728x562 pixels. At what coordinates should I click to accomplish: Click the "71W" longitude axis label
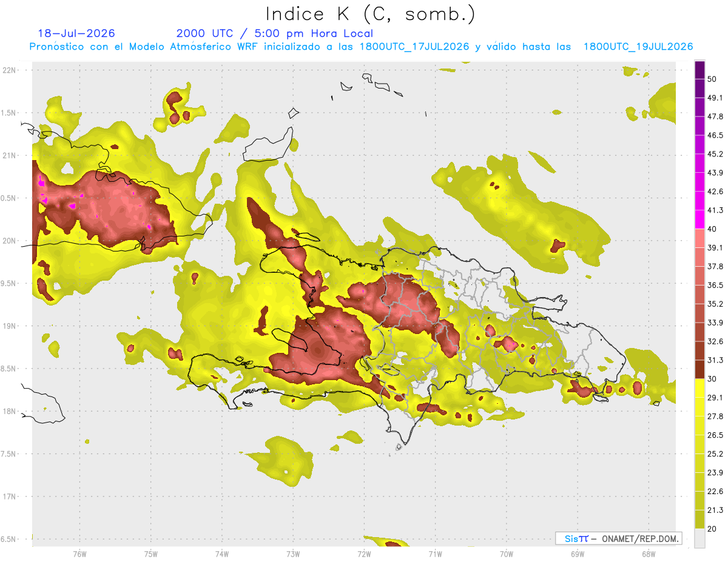(435, 554)
